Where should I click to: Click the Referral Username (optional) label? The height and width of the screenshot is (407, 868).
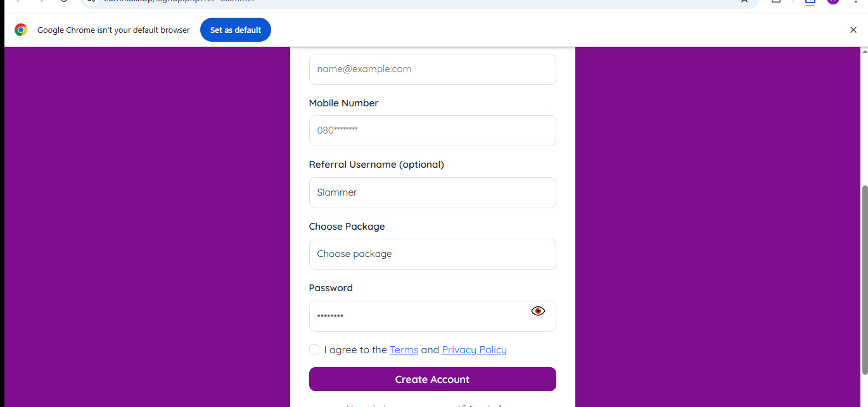click(376, 164)
